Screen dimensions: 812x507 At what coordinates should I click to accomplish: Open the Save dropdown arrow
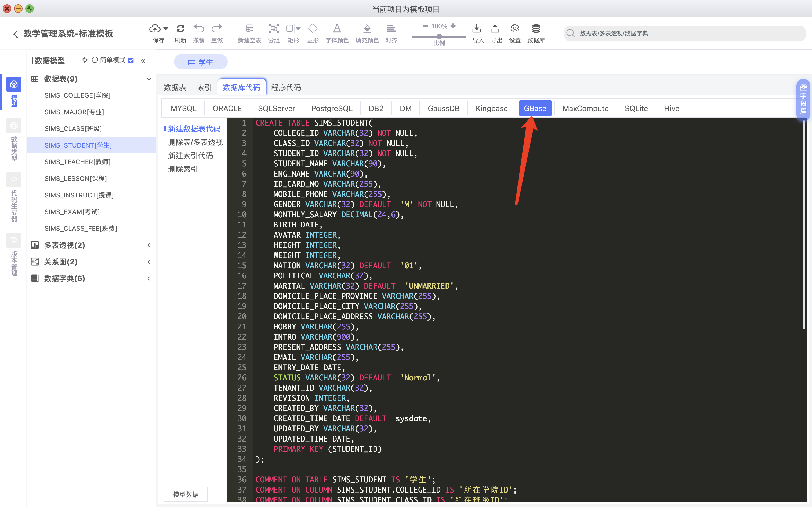click(x=166, y=29)
